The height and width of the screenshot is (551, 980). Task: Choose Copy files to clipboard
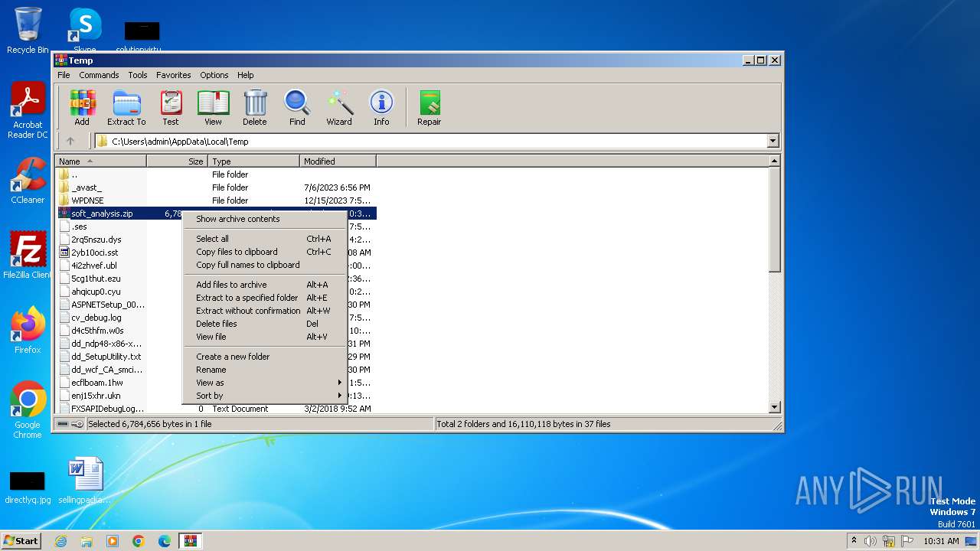pyautogui.click(x=265, y=252)
